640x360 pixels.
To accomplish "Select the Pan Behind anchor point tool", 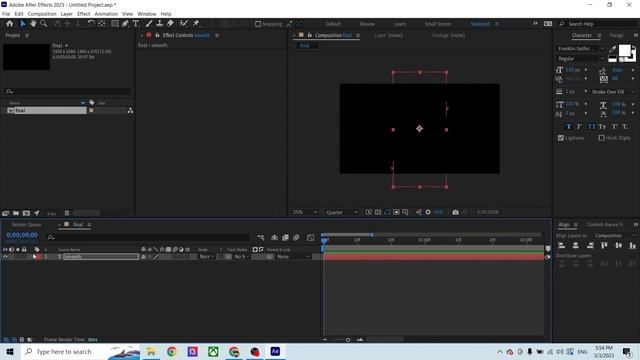I will point(102,24).
